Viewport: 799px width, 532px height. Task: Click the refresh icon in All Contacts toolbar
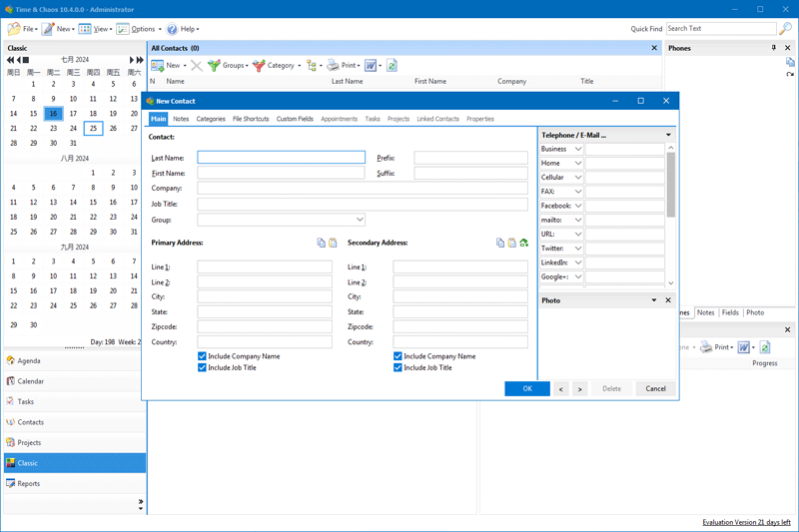click(392, 65)
